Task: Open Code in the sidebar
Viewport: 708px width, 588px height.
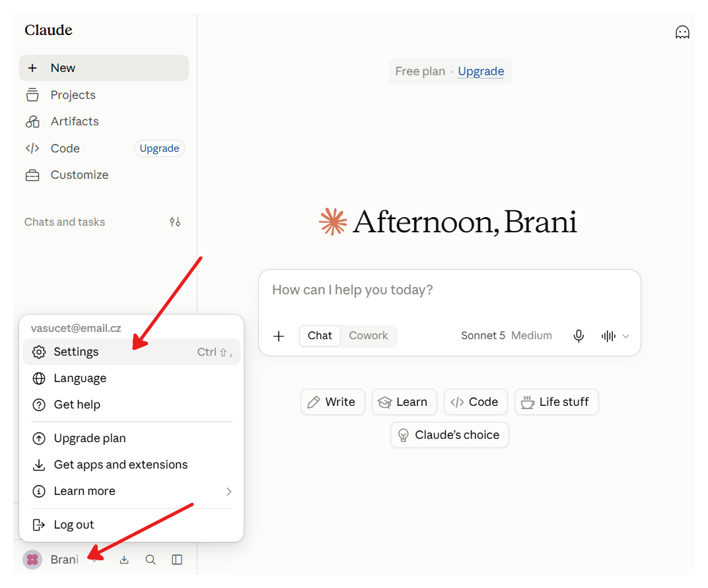Action: click(x=65, y=148)
